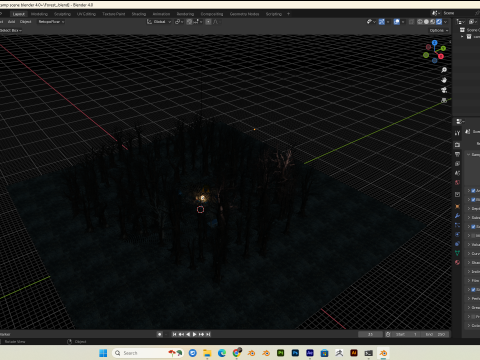The image size is (480, 360).
Task: Uncheck the Ambient Occlusion checkbox
Action: point(473,191)
